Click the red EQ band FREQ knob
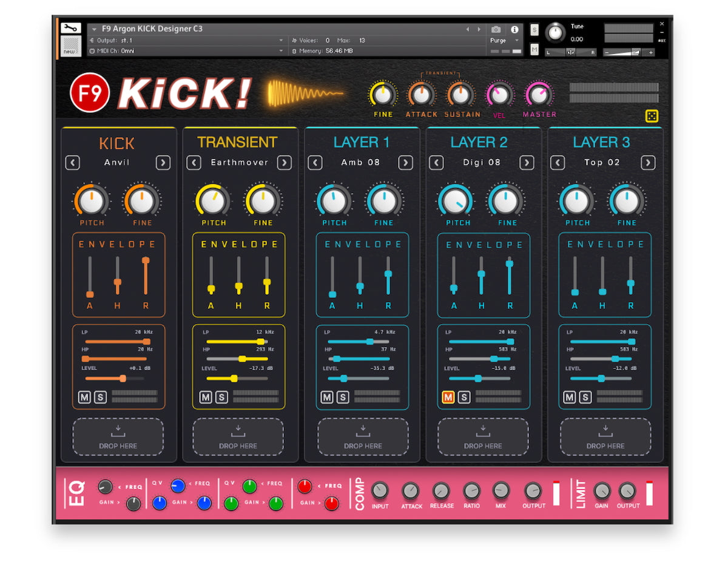728x562 pixels. click(305, 486)
